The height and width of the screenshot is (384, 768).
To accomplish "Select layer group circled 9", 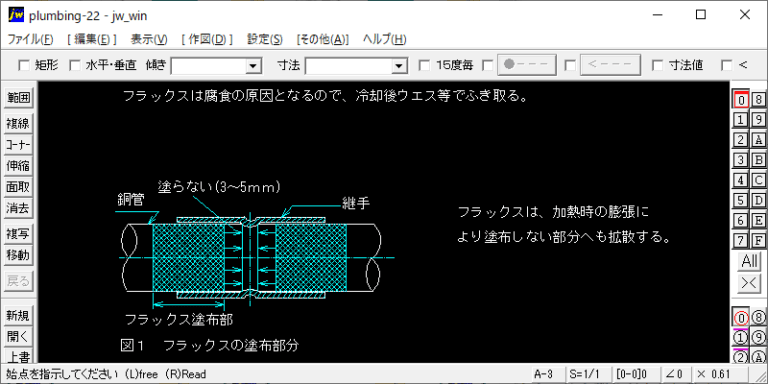I will point(758,337).
